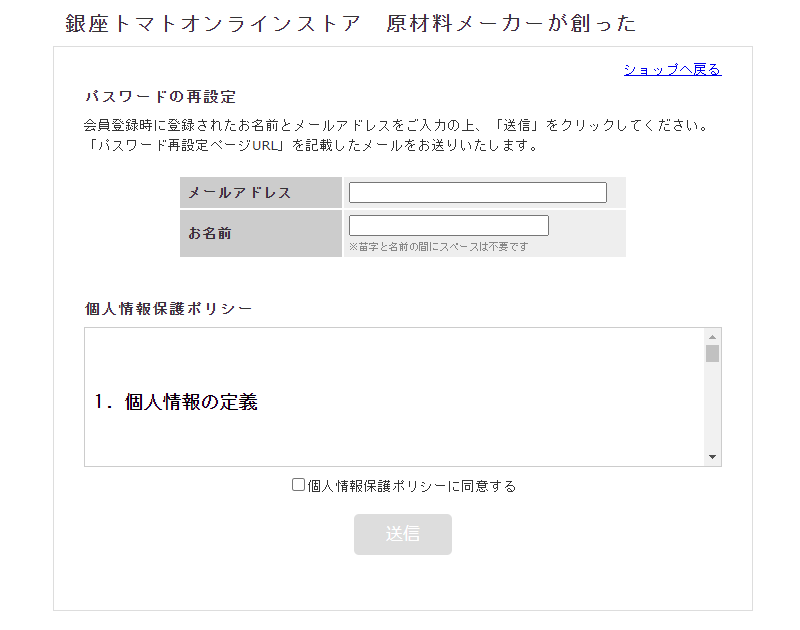The image size is (800, 630).
Task: Check 個人情報保護ポリシーに同意する checkbox
Action: (x=298, y=485)
